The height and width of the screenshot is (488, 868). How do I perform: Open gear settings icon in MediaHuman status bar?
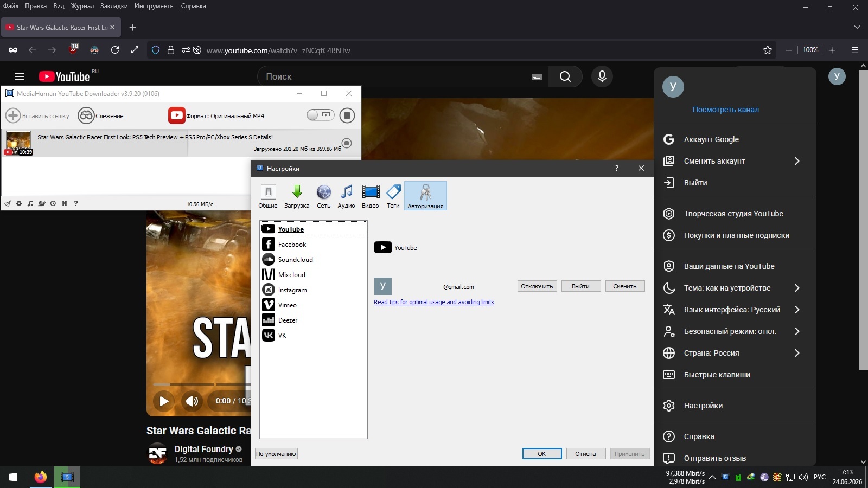[x=19, y=204]
